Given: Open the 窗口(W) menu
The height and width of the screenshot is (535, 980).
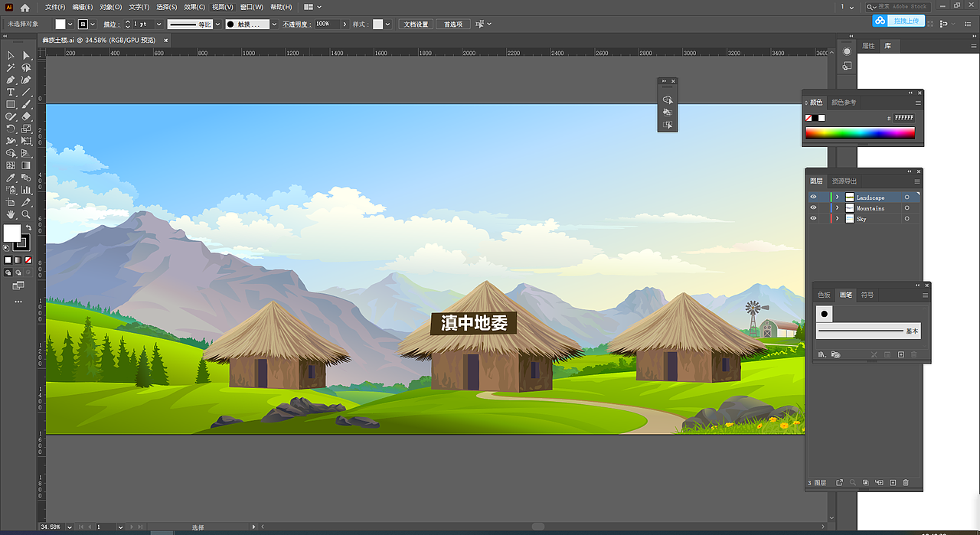Looking at the screenshot, I should [x=252, y=7].
